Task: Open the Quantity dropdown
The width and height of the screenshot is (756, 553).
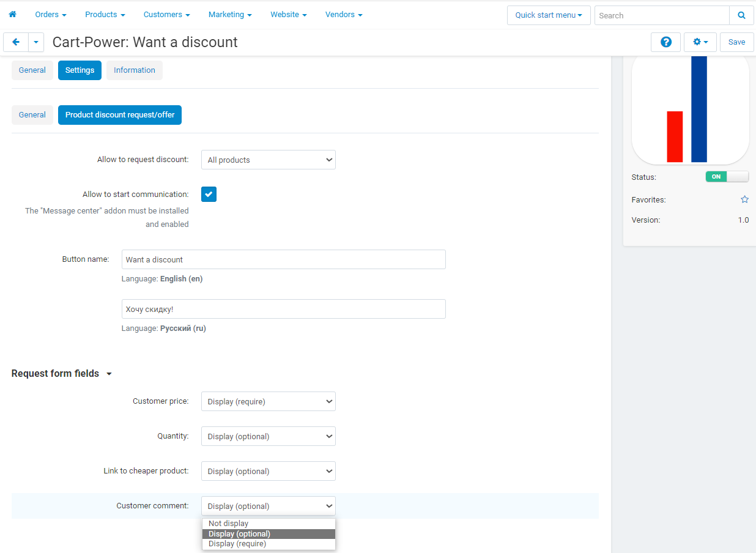Action: (269, 436)
